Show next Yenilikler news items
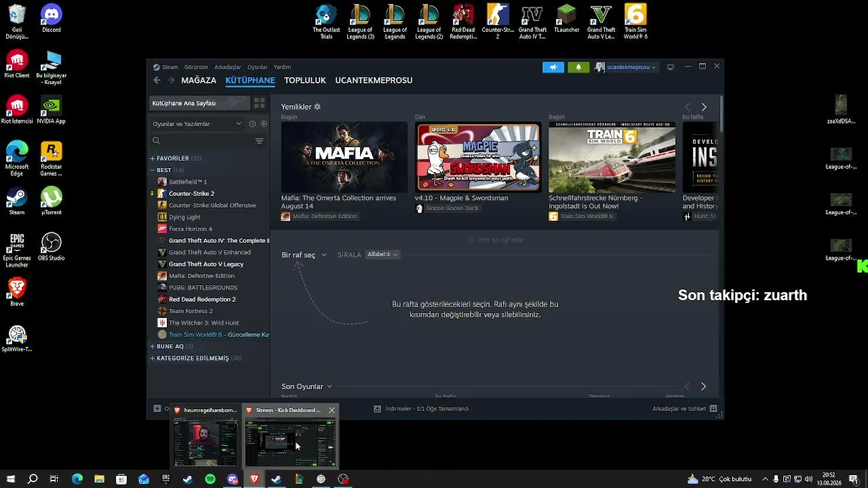868x488 pixels. tap(704, 107)
